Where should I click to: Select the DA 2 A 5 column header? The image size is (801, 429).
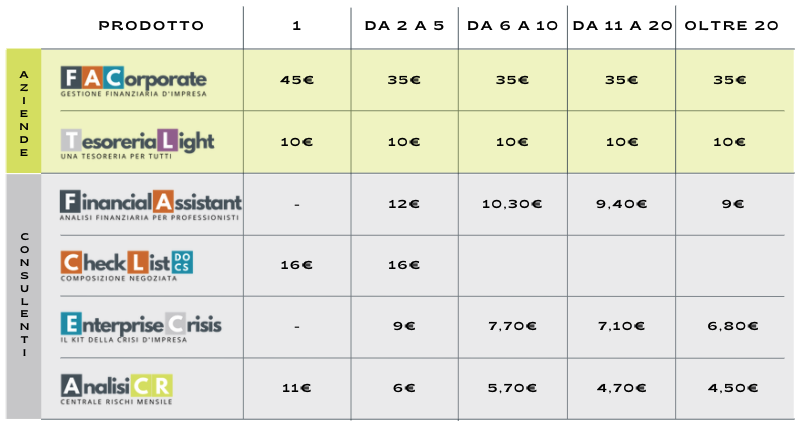tap(404, 26)
